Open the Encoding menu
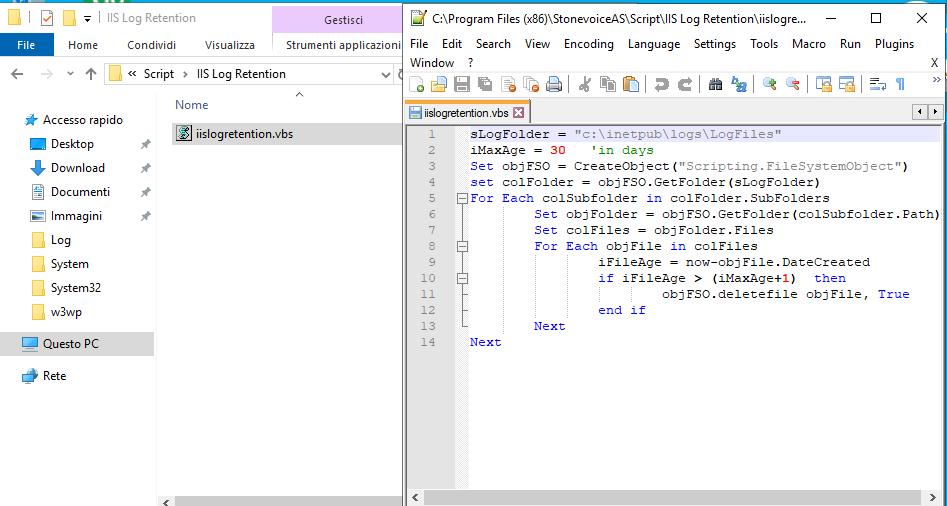 point(588,44)
